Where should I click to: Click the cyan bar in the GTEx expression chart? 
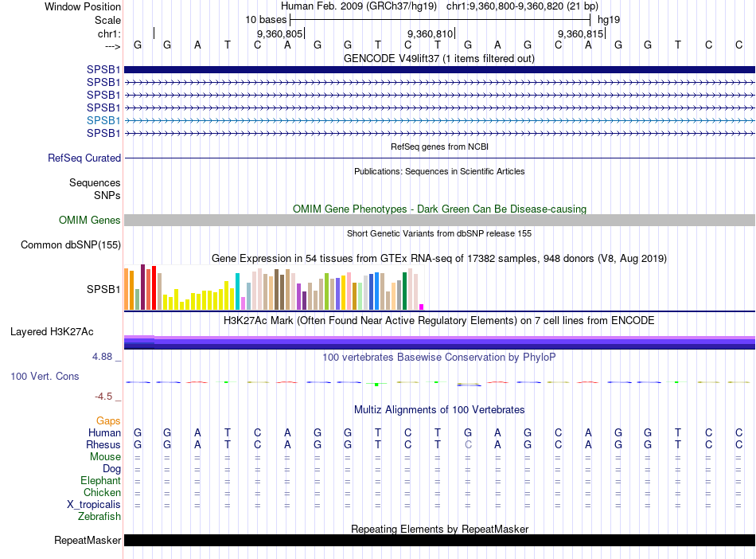237,291
